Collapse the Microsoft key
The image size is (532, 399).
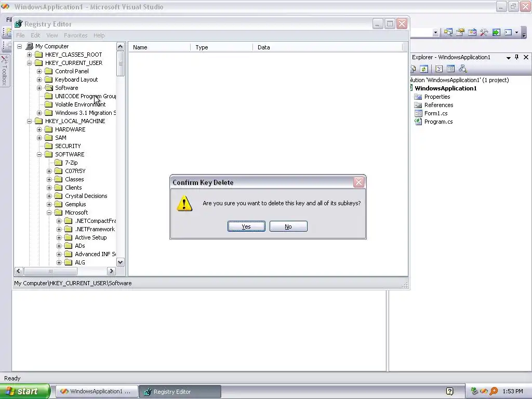click(x=49, y=212)
